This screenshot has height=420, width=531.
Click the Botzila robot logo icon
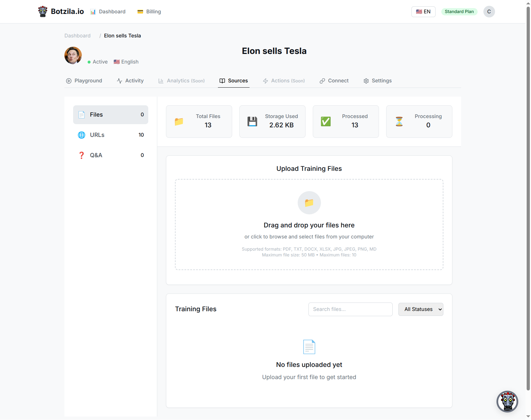pos(43,12)
